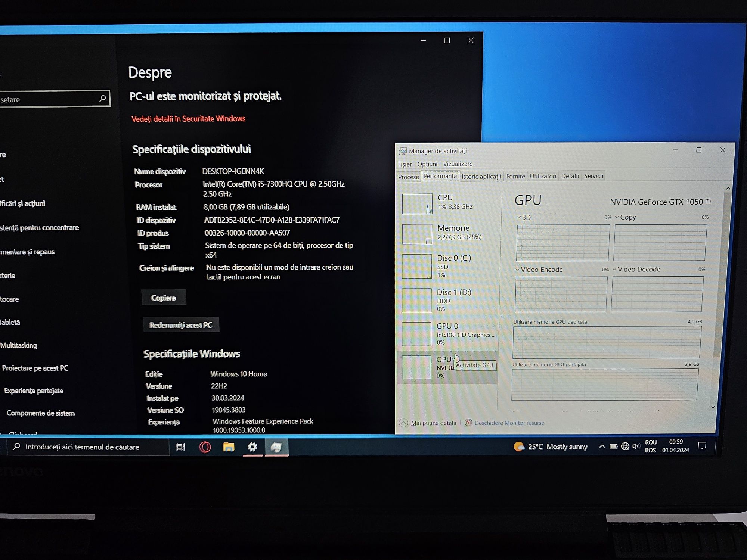Open the Video Decode graph dropdown
The width and height of the screenshot is (747, 560).
click(614, 269)
